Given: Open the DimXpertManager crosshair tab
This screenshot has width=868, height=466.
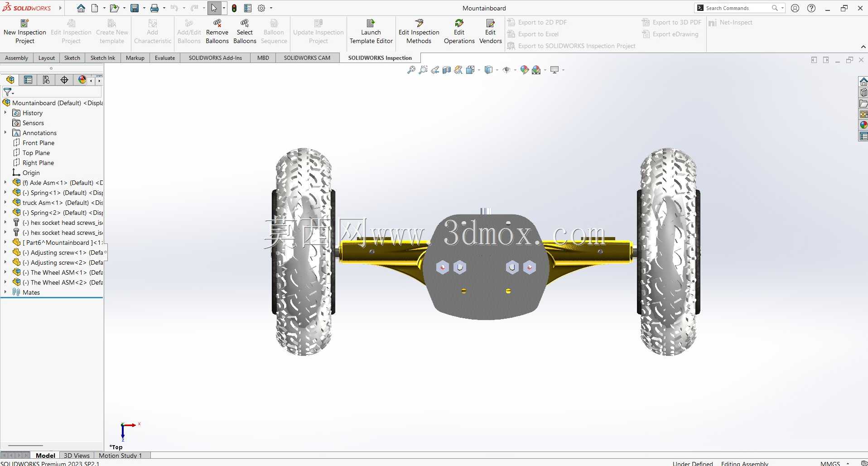Looking at the screenshot, I should click(64, 80).
